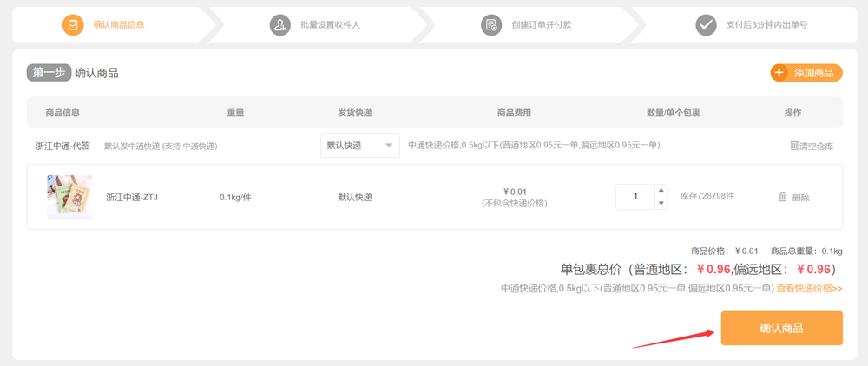Click the trash icon beside 清空仓库
868x366 pixels.
tap(793, 146)
